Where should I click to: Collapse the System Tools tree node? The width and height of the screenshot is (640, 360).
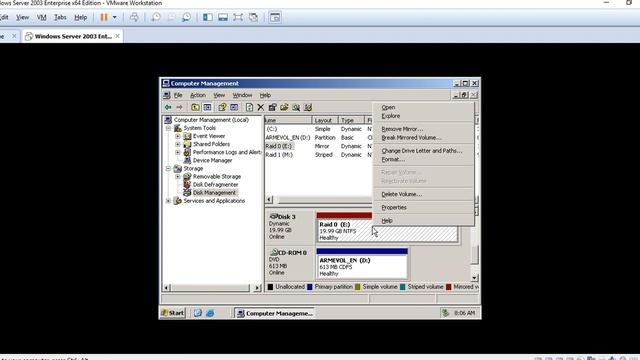[168, 128]
